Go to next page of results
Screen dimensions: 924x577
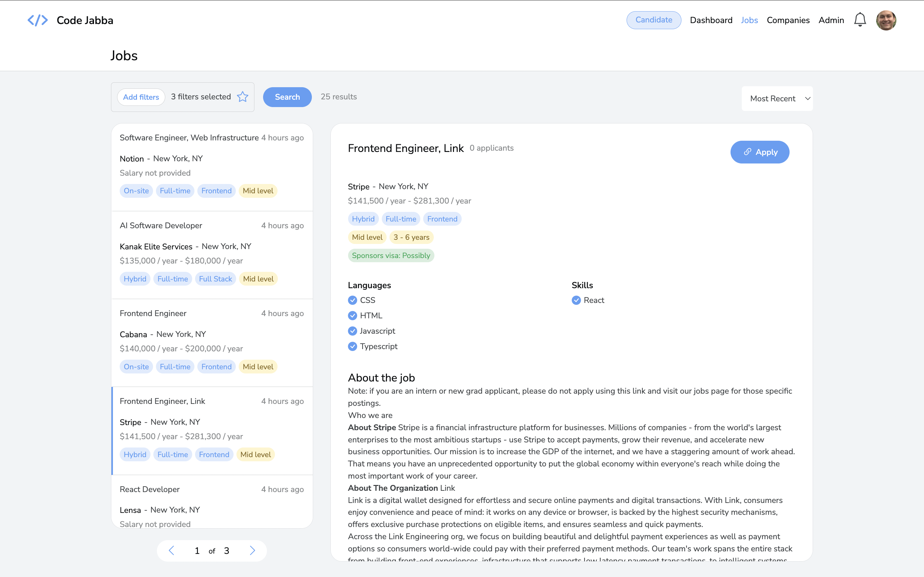coord(252,550)
